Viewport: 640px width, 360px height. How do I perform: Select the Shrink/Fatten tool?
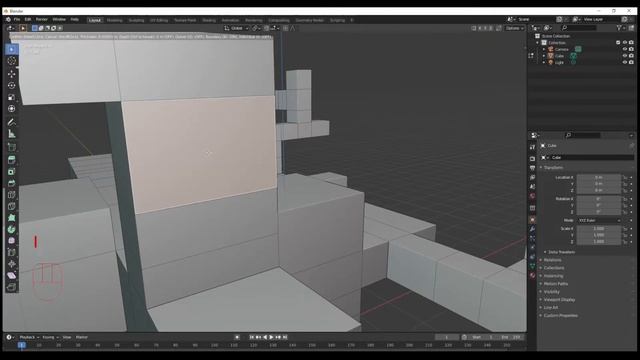[x=11, y=264]
